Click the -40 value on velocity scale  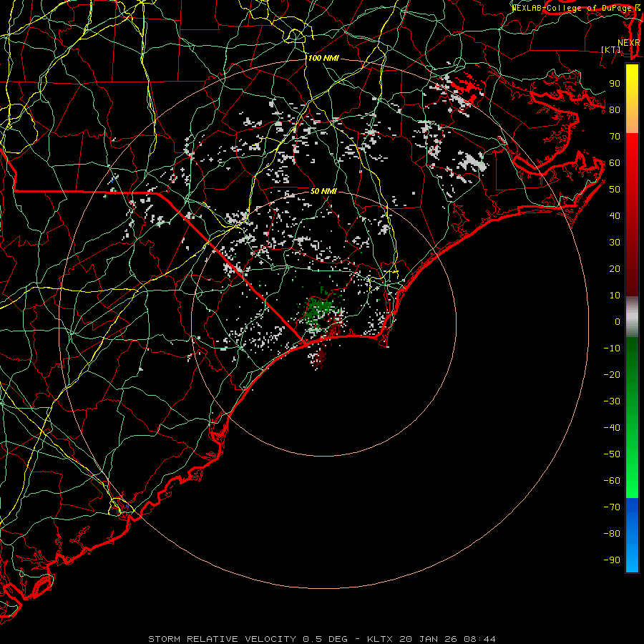(612, 428)
